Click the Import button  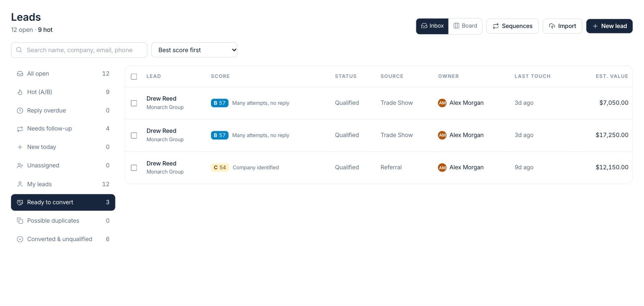[562, 26]
